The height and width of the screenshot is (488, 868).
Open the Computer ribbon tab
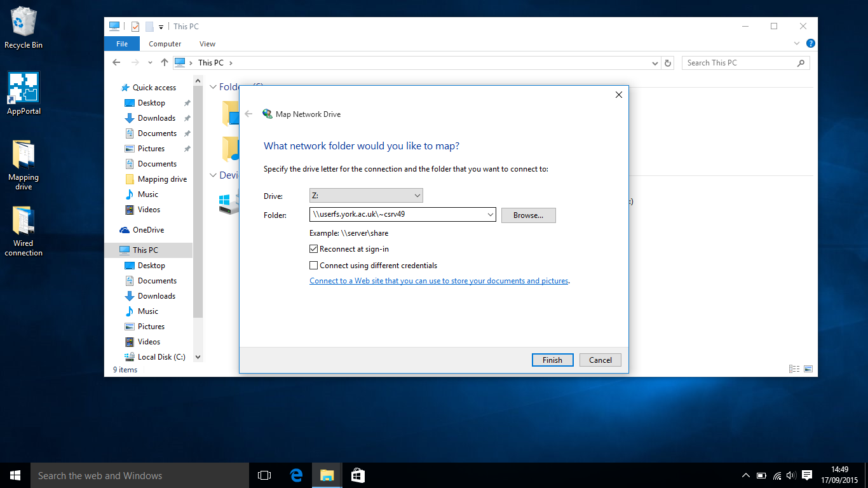[165, 44]
